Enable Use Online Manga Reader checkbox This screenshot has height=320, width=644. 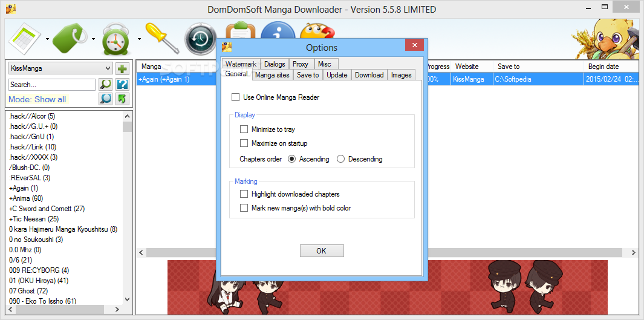(235, 97)
